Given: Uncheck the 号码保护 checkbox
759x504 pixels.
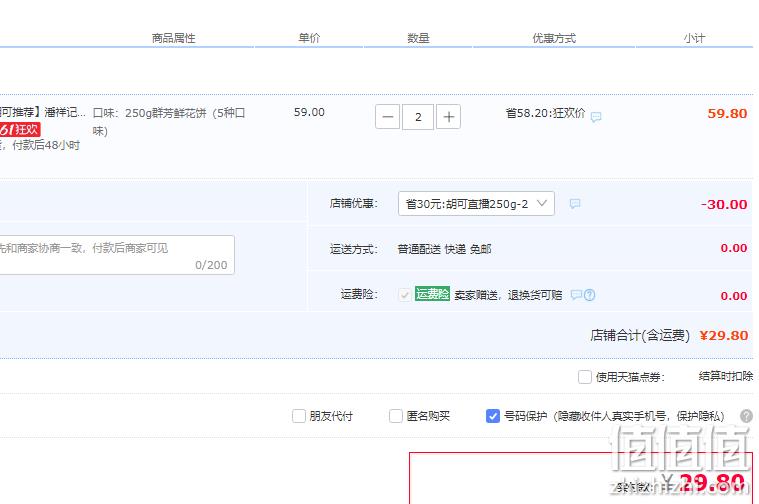Looking at the screenshot, I should pyautogui.click(x=493, y=416).
